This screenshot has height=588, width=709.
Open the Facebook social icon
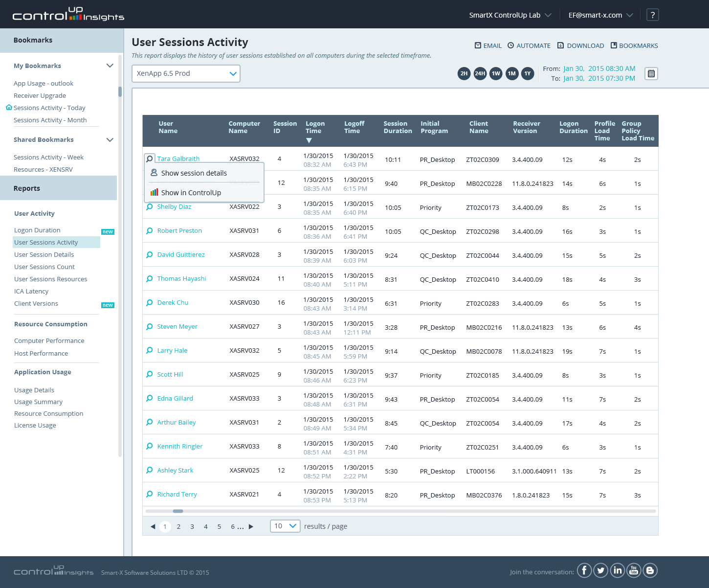coord(584,570)
